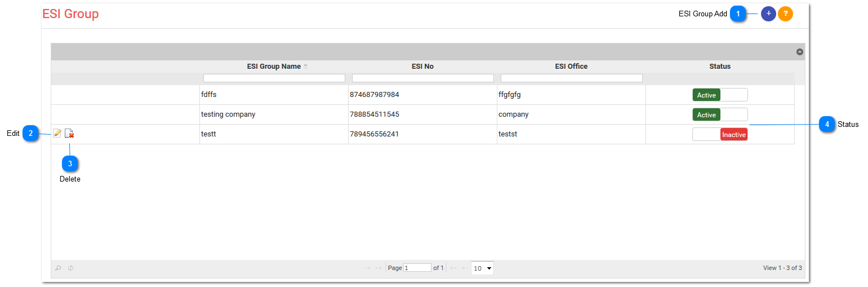
Task: Select the 'fdffs' group name cell
Action: tap(274, 95)
